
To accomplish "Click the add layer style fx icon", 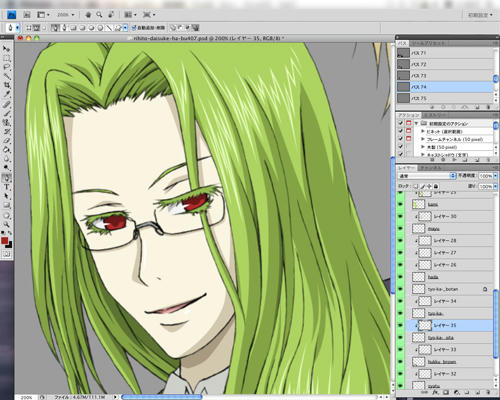I will click(436, 392).
